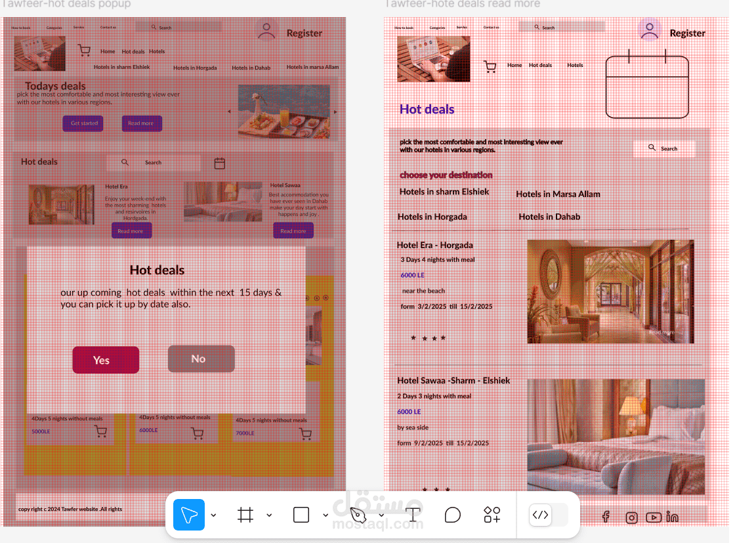Select the Pen tool
Image resolution: width=756 pixels, height=543 pixels.
(x=358, y=515)
